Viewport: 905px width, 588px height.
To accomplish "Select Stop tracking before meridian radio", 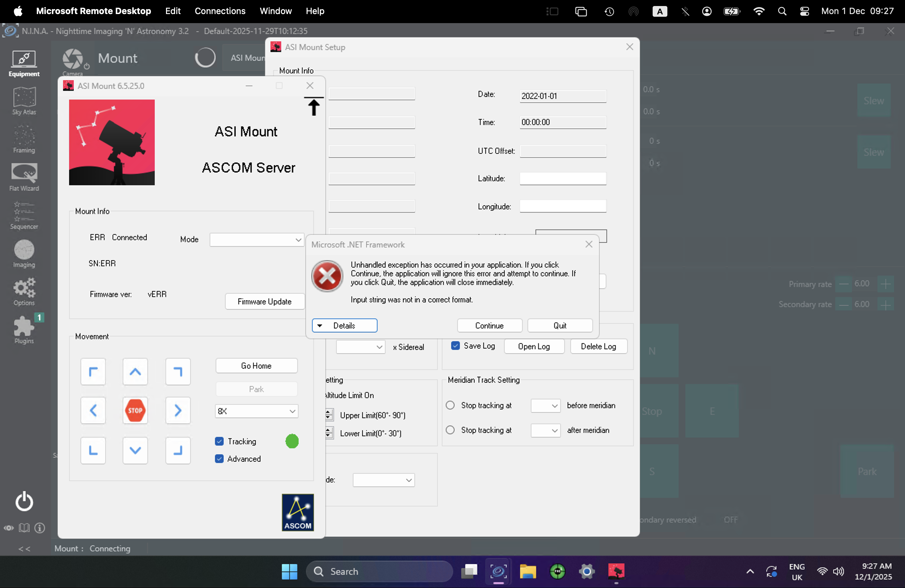I will pyautogui.click(x=450, y=406).
